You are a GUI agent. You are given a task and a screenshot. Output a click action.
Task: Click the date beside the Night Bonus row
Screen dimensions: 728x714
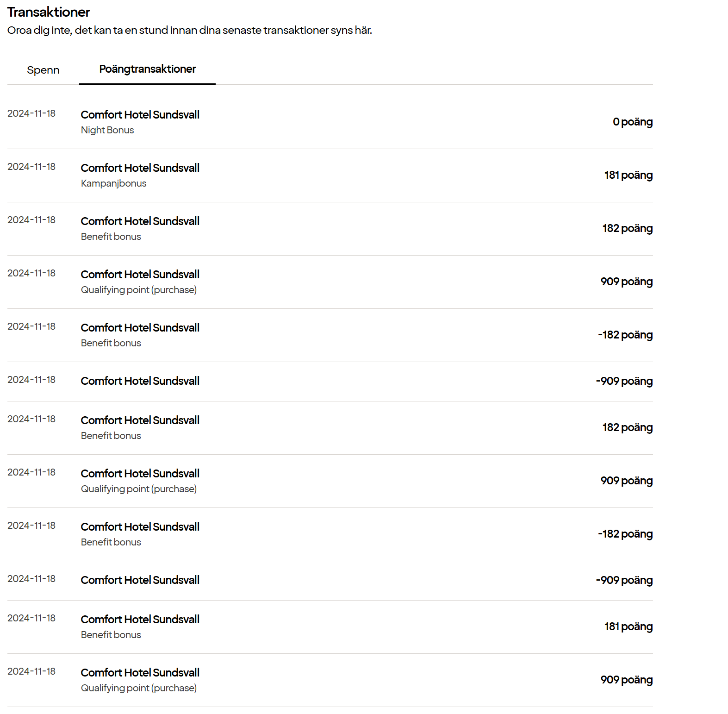click(31, 113)
